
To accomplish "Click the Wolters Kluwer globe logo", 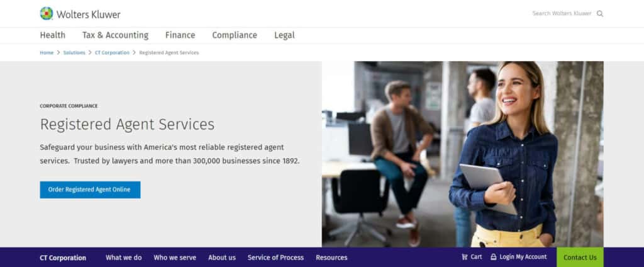I will click(x=47, y=13).
